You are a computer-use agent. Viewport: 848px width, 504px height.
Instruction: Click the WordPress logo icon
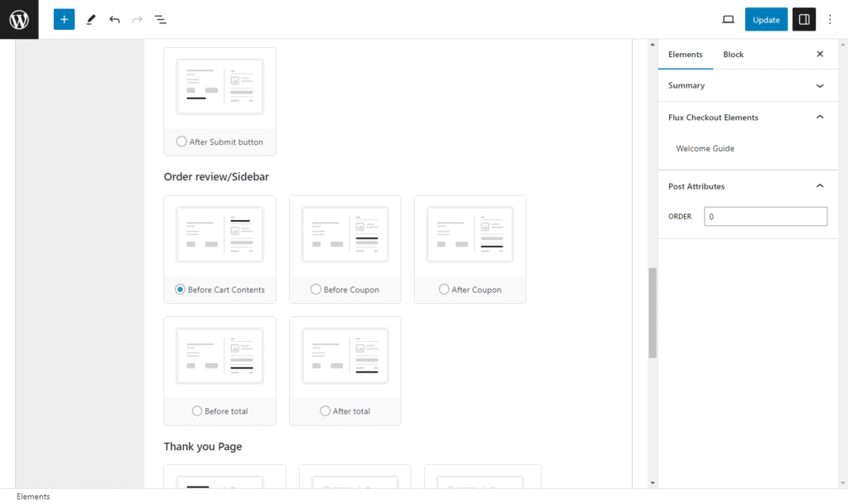(19, 19)
